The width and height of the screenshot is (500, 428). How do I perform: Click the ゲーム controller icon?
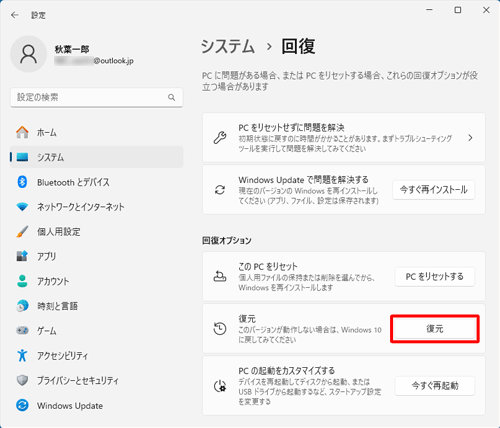click(x=22, y=330)
